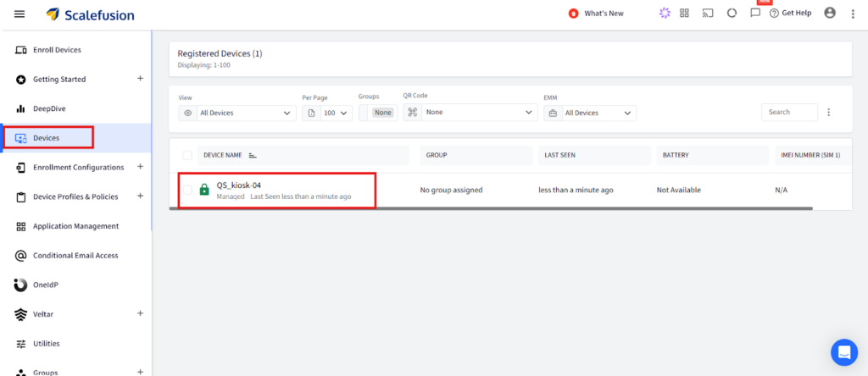Check the select-all devices checkbox

coord(187,155)
